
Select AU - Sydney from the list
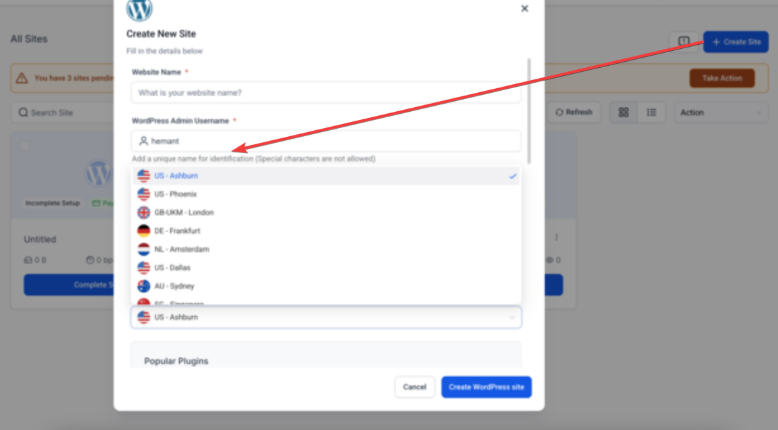[x=326, y=286]
